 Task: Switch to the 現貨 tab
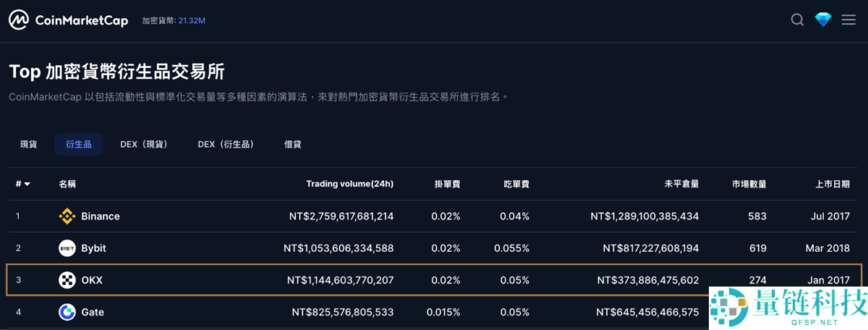(x=29, y=144)
